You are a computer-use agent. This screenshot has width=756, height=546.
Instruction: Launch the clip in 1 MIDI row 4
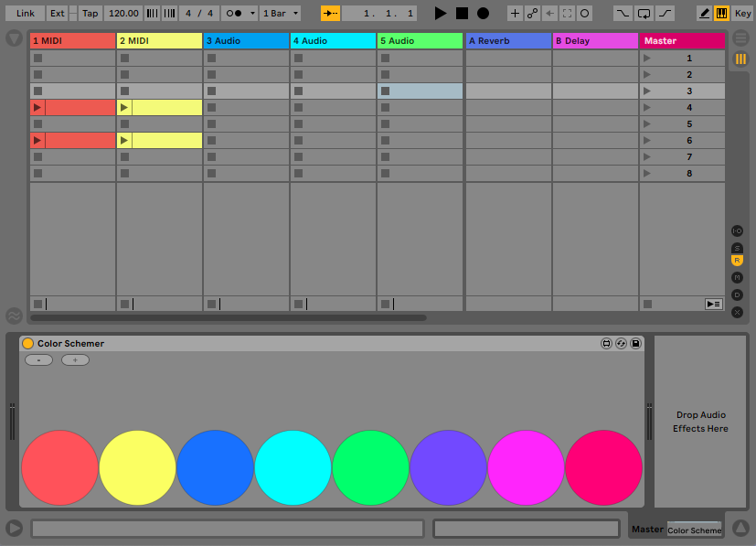coord(37,108)
